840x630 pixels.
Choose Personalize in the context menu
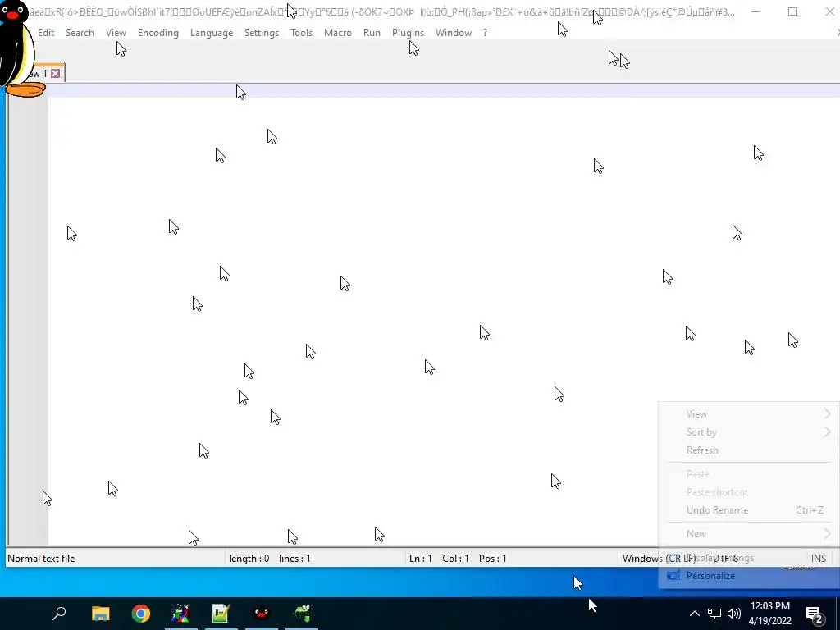749,576
